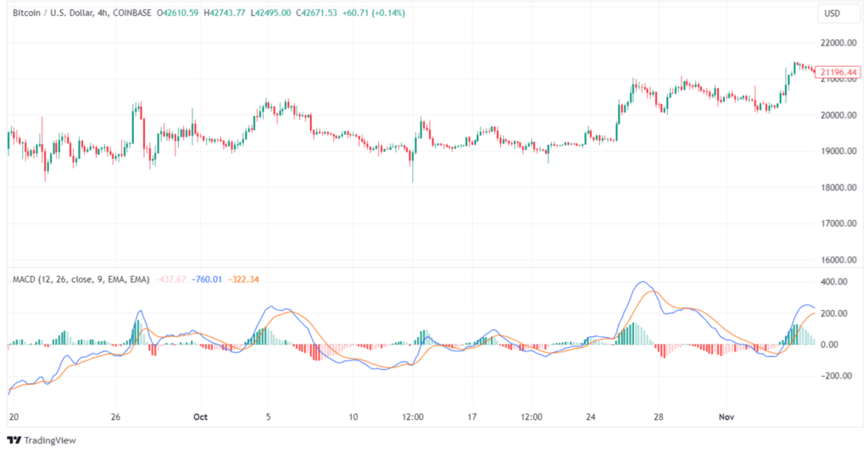Click the 20 date label on time axis
This screenshot has width=868, height=453.
tap(13, 417)
